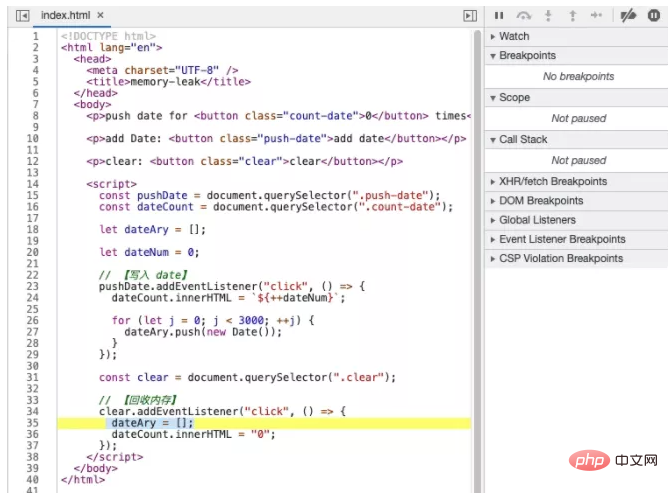Click 'dateAry.push(new Date());' line
Viewport: 668px width, 493px height.
[203, 332]
